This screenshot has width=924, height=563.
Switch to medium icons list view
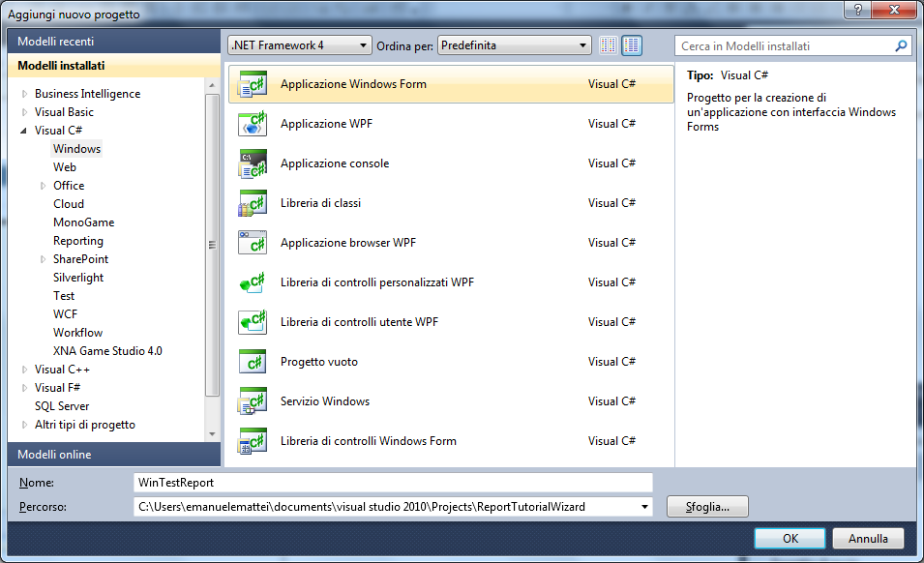click(x=632, y=45)
